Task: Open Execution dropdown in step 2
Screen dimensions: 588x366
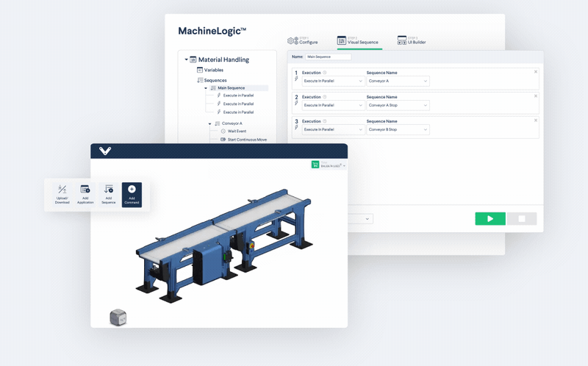Action: point(333,105)
